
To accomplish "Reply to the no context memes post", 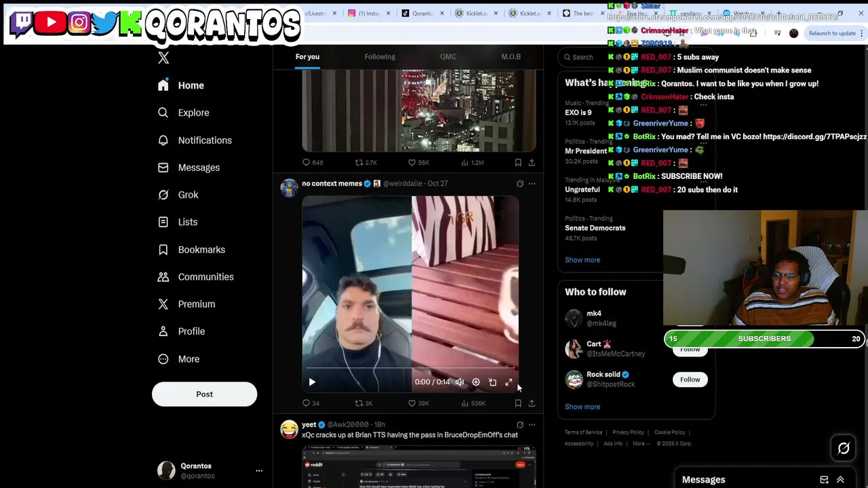I will 311,403.
